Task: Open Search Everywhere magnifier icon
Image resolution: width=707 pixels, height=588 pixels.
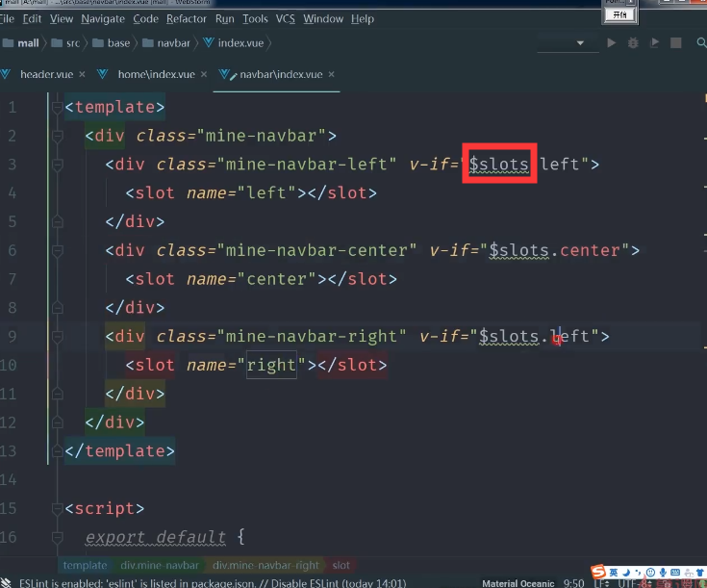Action: (701, 43)
